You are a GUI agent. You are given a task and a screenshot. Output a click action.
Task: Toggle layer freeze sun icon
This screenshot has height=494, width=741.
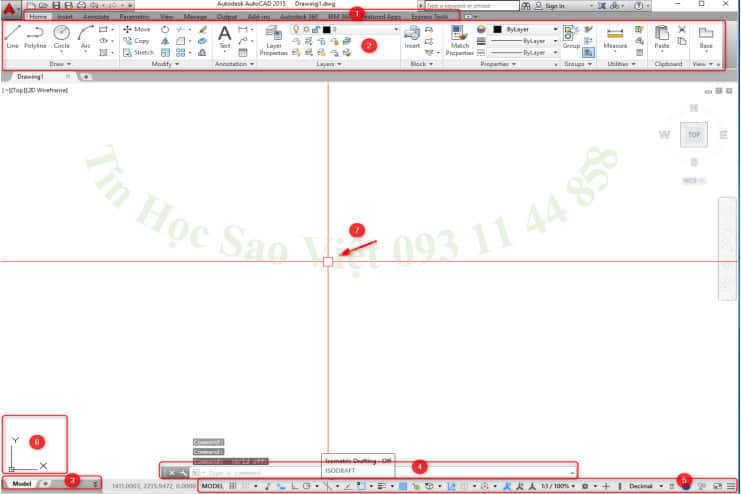306,29
